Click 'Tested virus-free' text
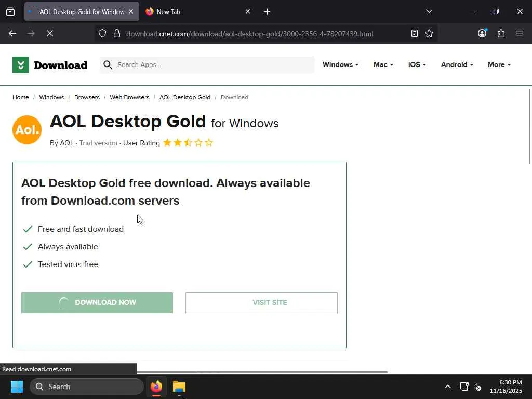 68,264
